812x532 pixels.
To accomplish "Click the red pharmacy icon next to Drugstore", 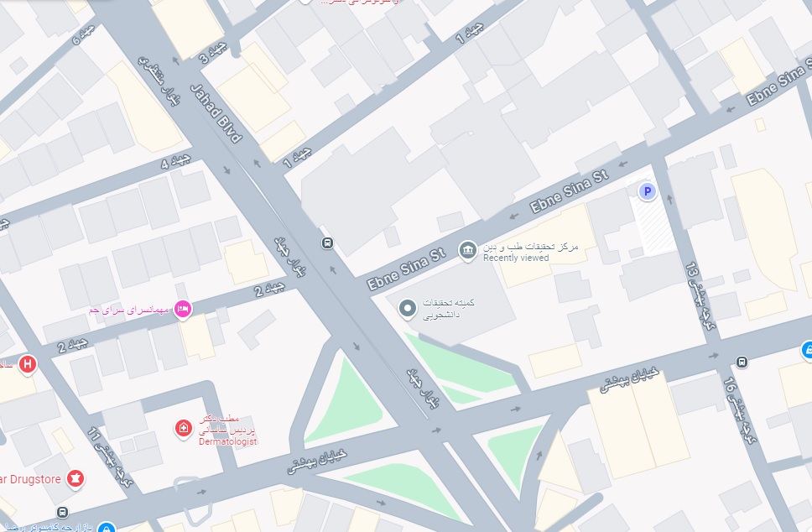I will pyautogui.click(x=75, y=478).
